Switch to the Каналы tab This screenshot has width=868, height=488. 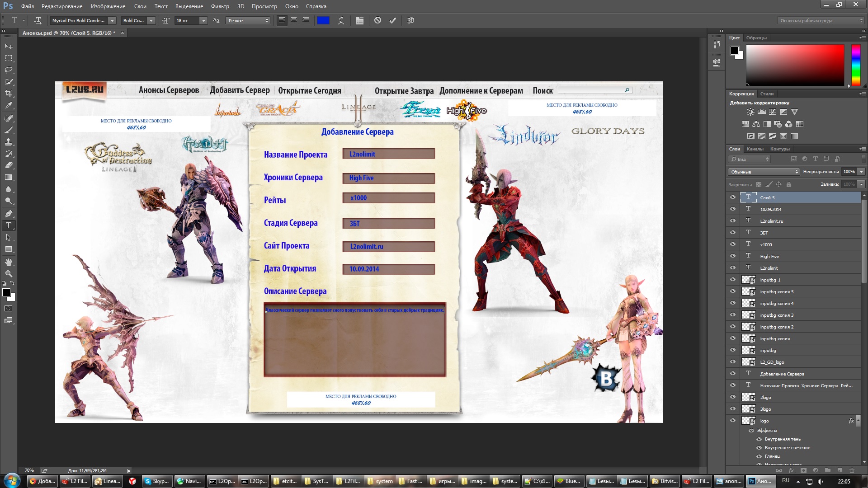[x=755, y=149]
